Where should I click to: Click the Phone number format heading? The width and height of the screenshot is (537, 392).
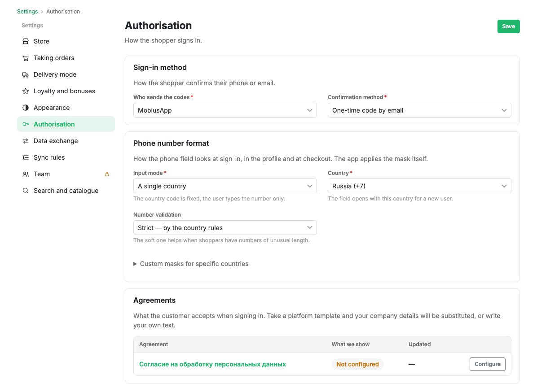(171, 144)
